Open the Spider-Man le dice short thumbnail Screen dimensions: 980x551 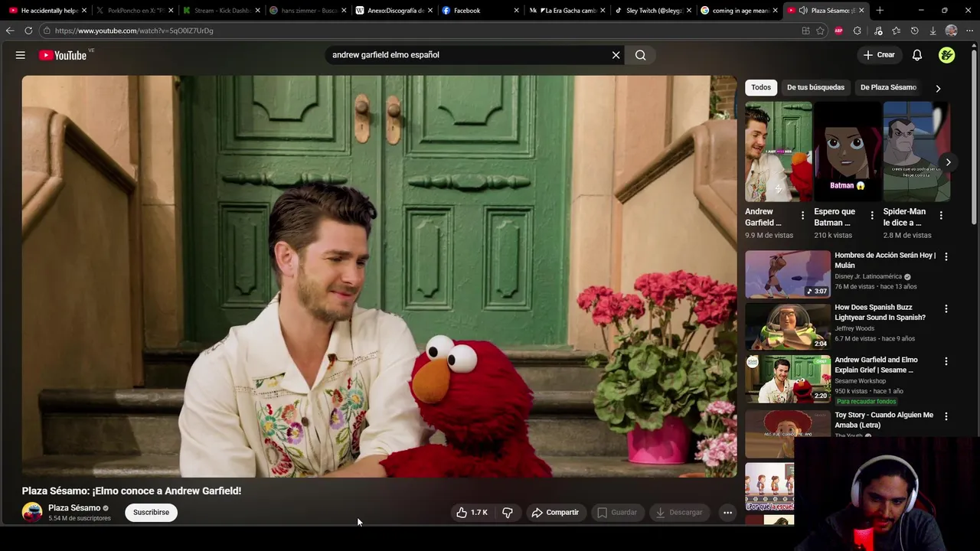tap(916, 152)
